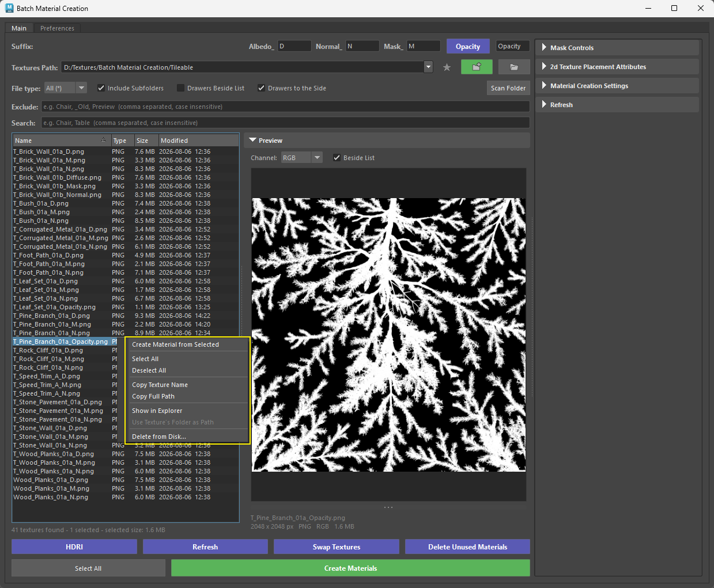The image size is (714, 588).
Task: Select T_Brick_Wall_01a_D.png row
Action: (126, 151)
